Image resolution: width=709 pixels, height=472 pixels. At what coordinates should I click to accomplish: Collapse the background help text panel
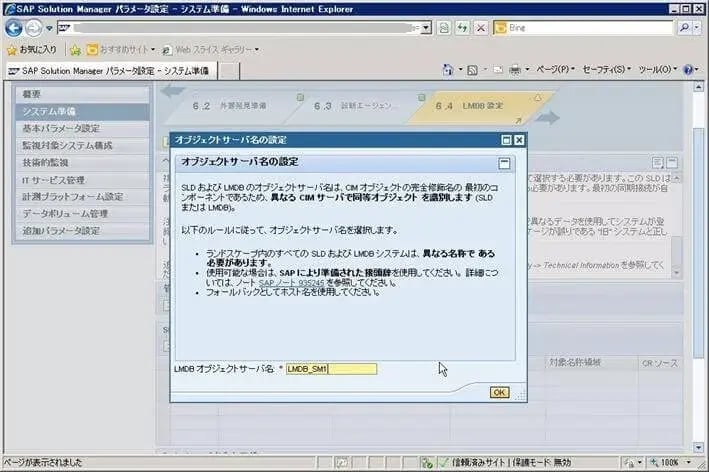coord(672,163)
